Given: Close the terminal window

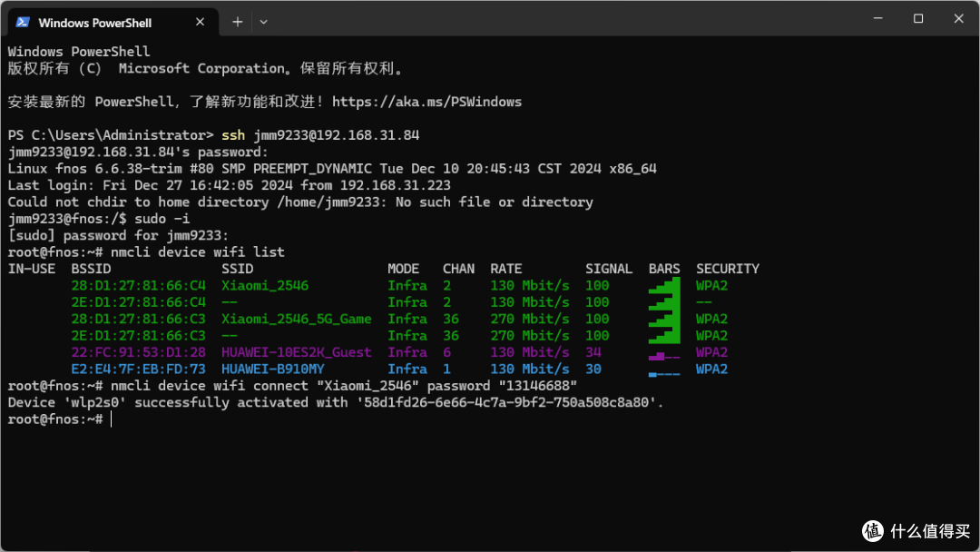Looking at the screenshot, I should 959,19.
